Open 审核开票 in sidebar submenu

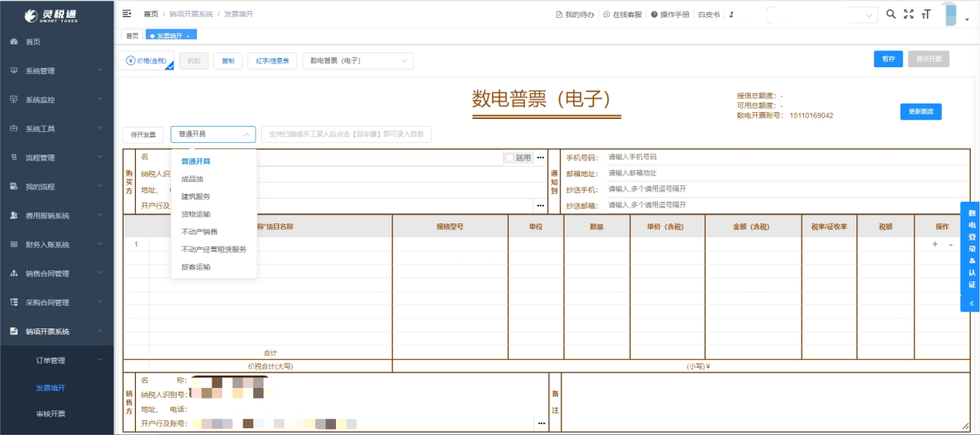pos(51,413)
